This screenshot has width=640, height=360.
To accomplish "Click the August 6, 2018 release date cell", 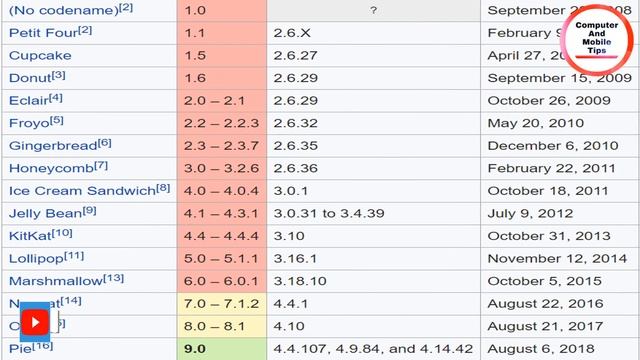I will pyautogui.click(x=560, y=349).
